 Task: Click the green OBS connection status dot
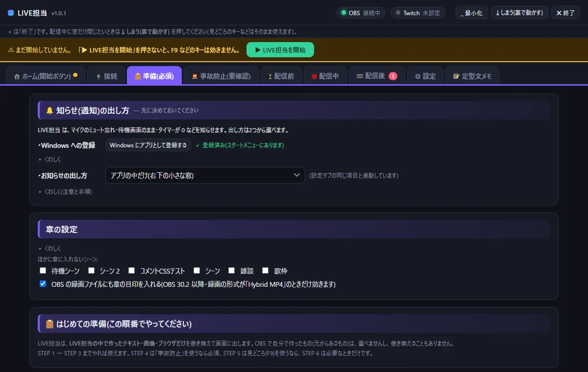343,13
